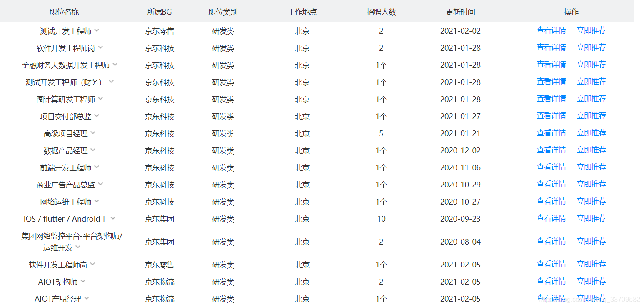
Task: Expand chevron beside 软件开发工程师岗 in 京东科技 row
Action: [x=100, y=47]
